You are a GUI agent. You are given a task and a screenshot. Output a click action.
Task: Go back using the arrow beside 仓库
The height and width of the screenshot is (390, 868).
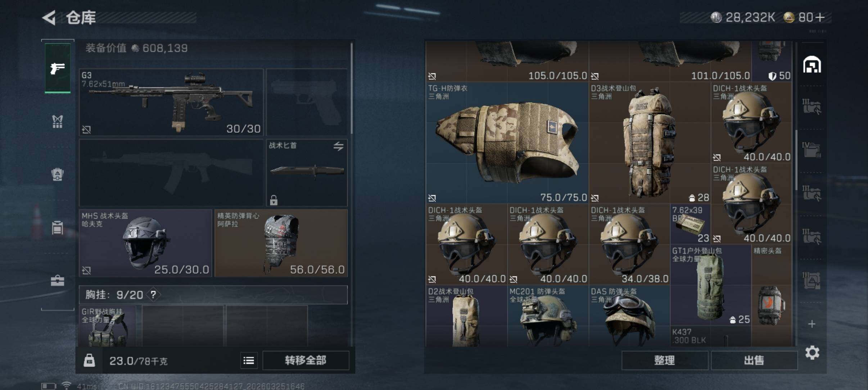(x=49, y=18)
